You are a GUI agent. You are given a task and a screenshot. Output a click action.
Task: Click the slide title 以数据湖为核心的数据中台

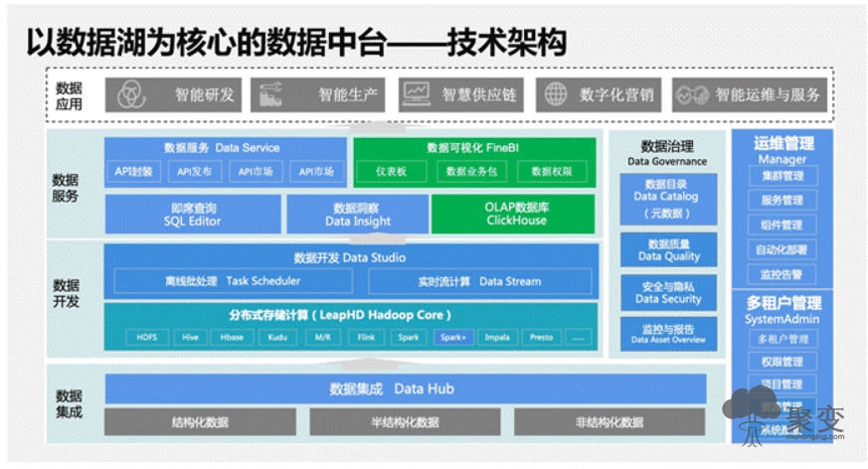click(207, 42)
